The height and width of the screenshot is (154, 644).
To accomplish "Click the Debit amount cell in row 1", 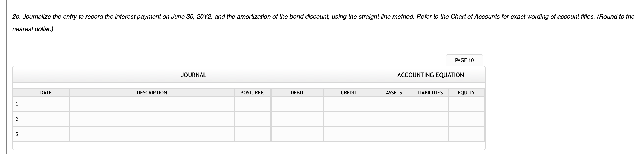I will [297, 104].
